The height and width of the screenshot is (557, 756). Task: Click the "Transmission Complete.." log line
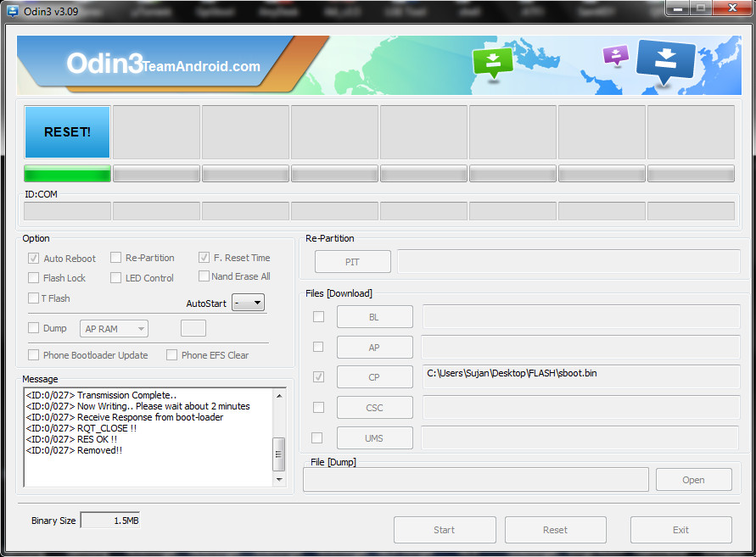[101, 395]
